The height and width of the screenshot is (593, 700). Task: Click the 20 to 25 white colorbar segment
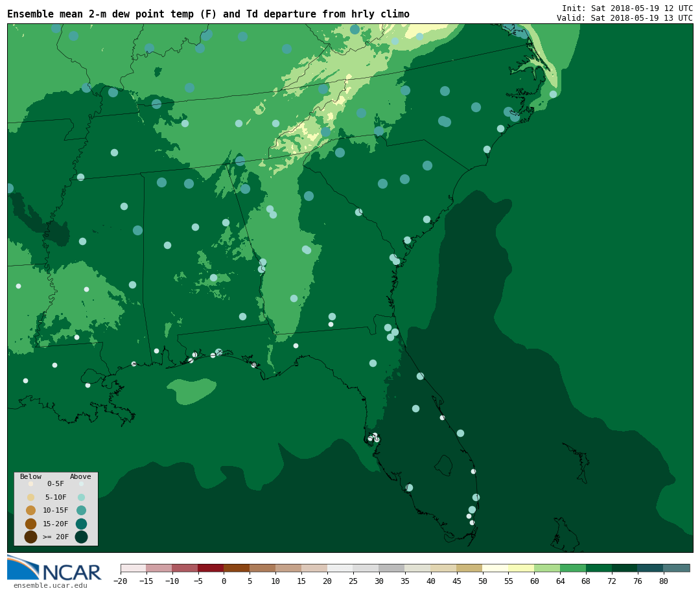pyautogui.click(x=341, y=568)
